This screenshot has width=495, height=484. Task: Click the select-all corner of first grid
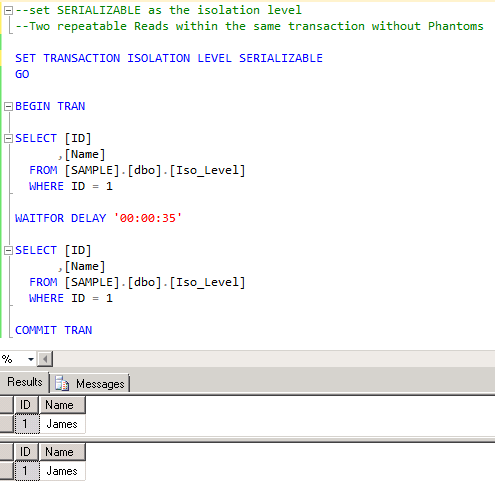click(7, 405)
